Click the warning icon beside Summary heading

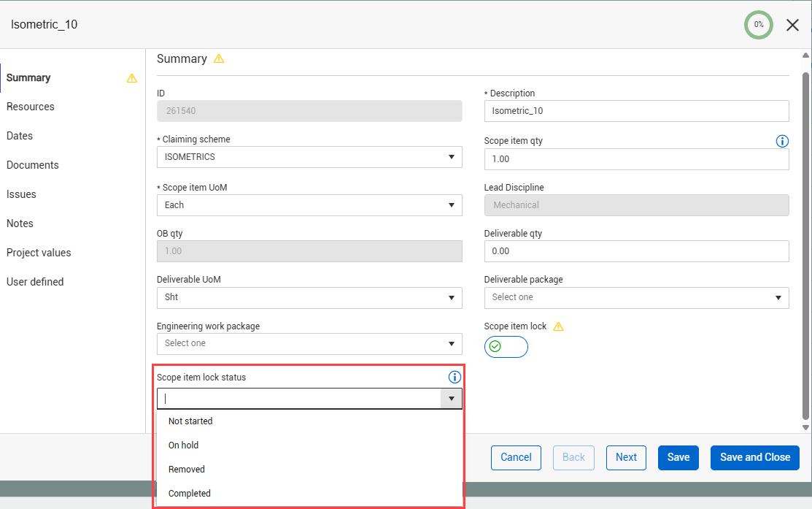(x=219, y=58)
